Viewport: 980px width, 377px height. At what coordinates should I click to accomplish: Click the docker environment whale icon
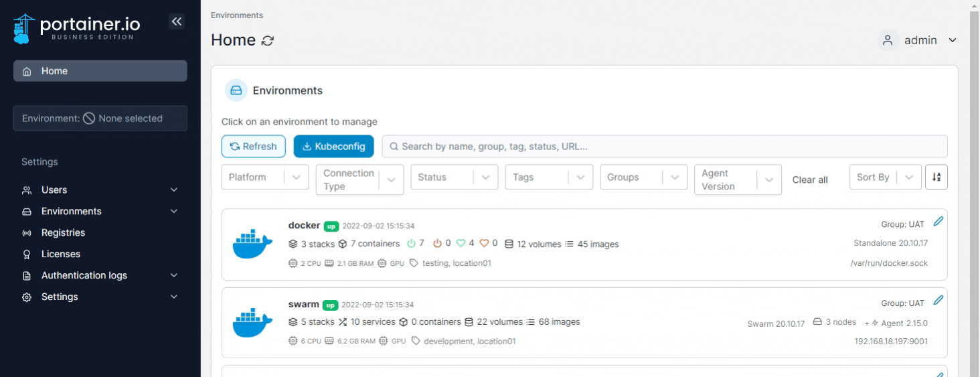(252, 244)
